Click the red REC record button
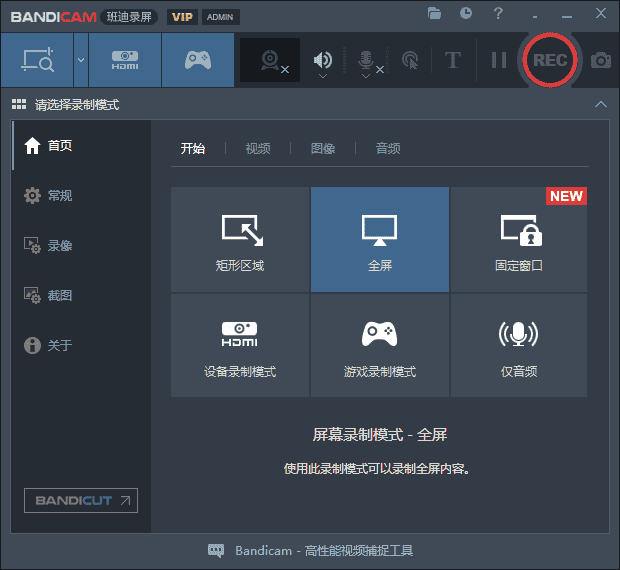Image resolution: width=620 pixels, height=570 pixels. pyautogui.click(x=549, y=60)
